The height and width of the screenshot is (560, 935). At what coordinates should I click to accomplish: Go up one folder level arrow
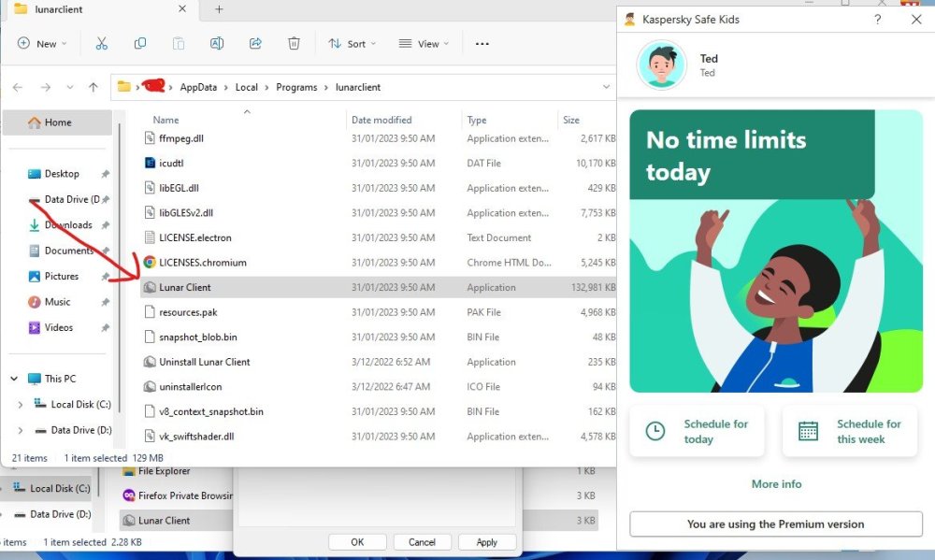coord(93,87)
